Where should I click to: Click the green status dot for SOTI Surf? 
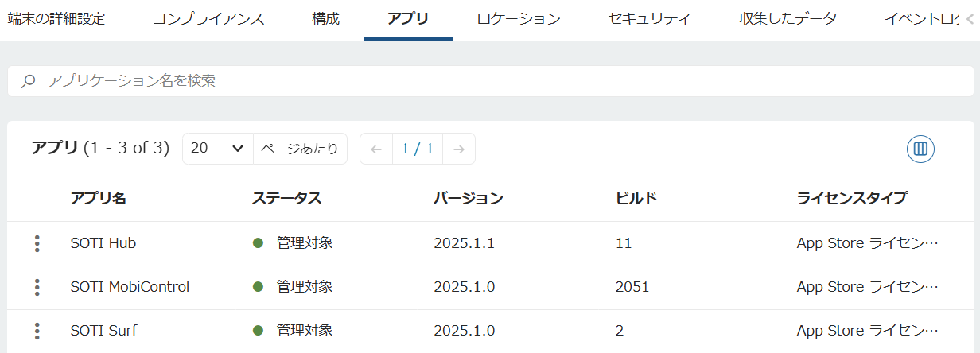pyautogui.click(x=258, y=331)
